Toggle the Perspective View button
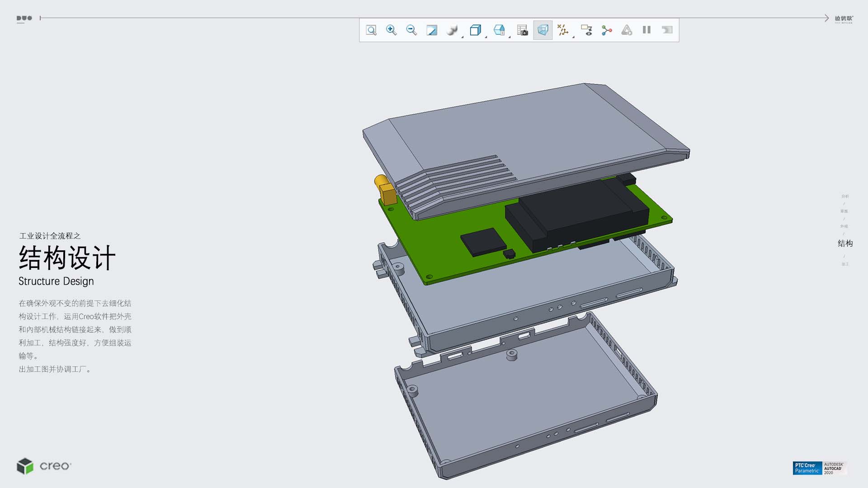 pyautogui.click(x=542, y=30)
